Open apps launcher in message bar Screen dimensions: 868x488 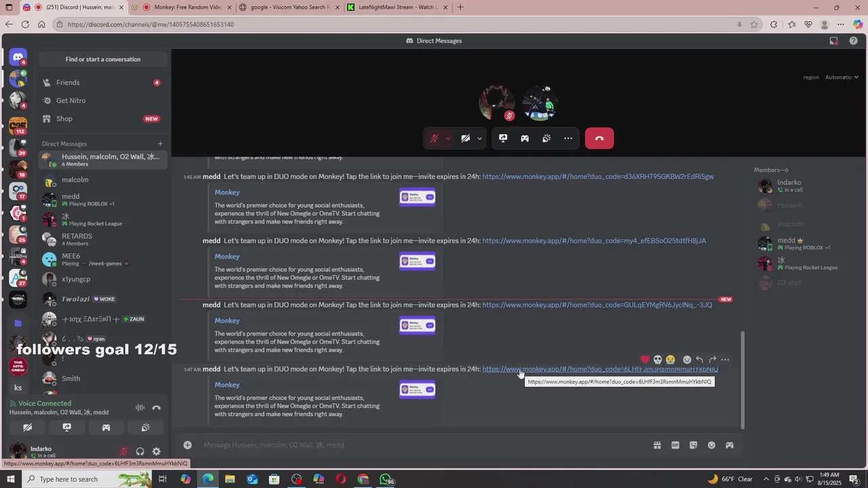pyautogui.click(x=730, y=445)
